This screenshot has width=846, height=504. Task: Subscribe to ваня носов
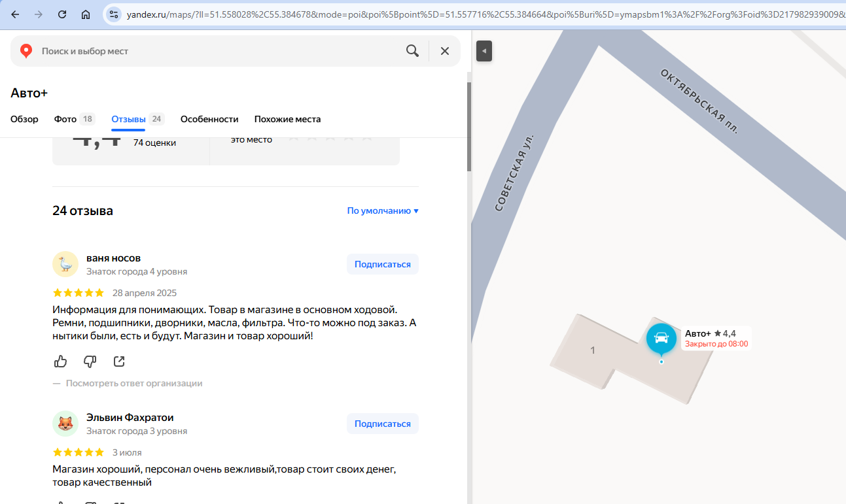(383, 264)
